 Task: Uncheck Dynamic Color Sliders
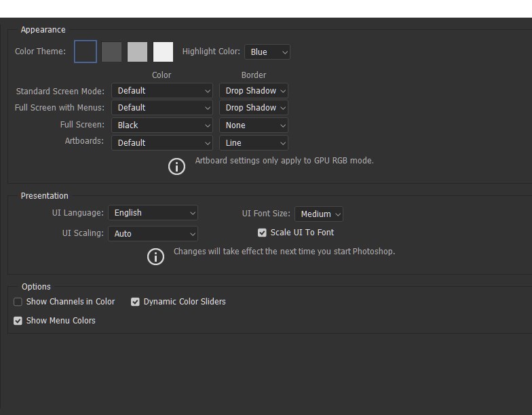tap(136, 302)
